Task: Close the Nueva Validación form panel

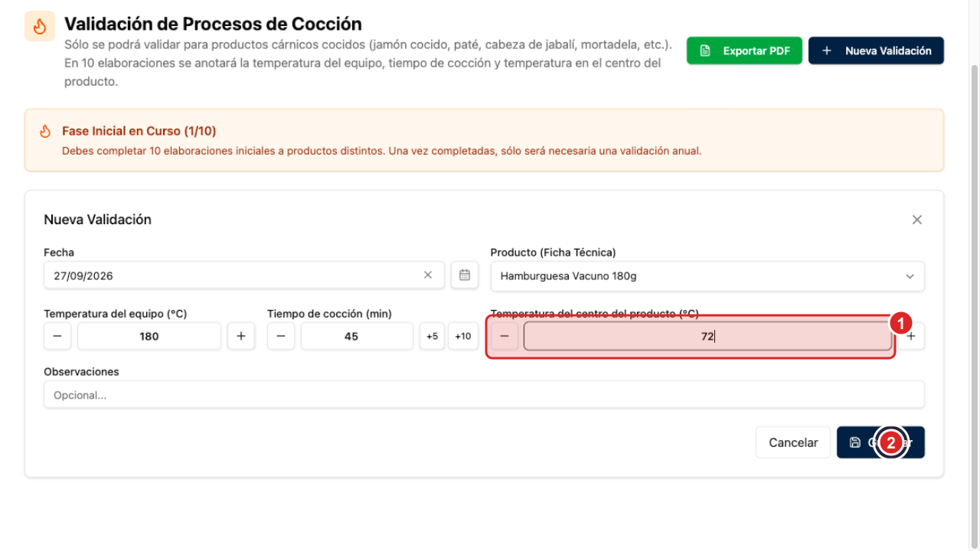Action: tap(917, 220)
